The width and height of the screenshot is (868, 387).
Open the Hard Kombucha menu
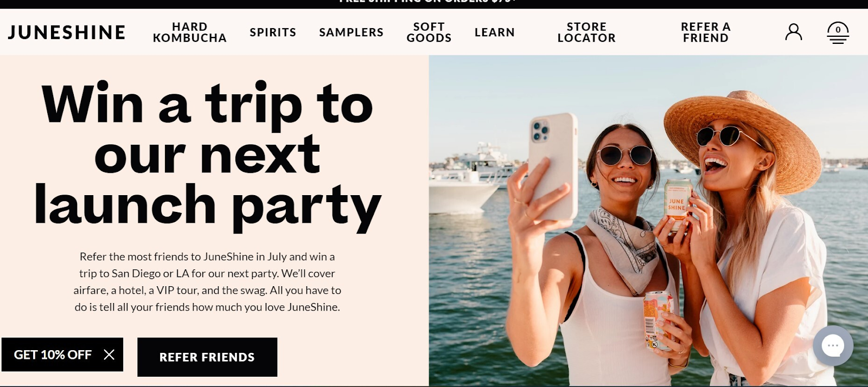tap(190, 33)
